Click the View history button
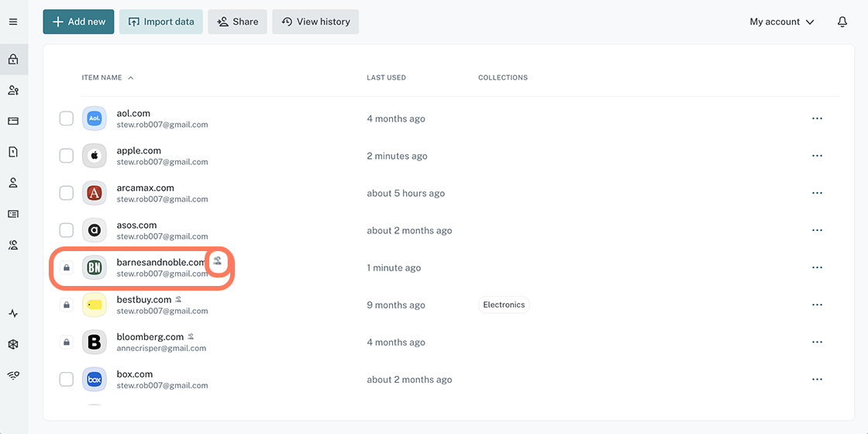Image resolution: width=868 pixels, height=434 pixels. pyautogui.click(x=315, y=22)
